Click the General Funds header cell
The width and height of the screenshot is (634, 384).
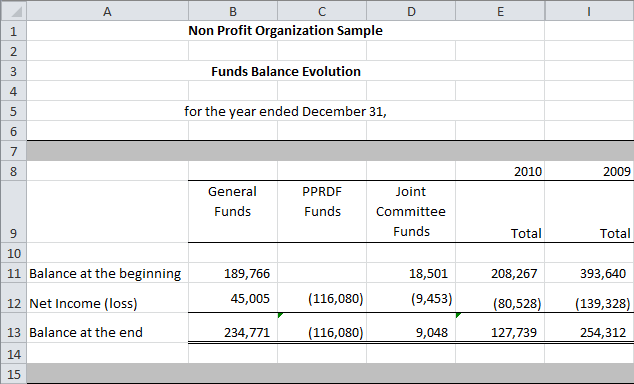pyautogui.click(x=233, y=212)
